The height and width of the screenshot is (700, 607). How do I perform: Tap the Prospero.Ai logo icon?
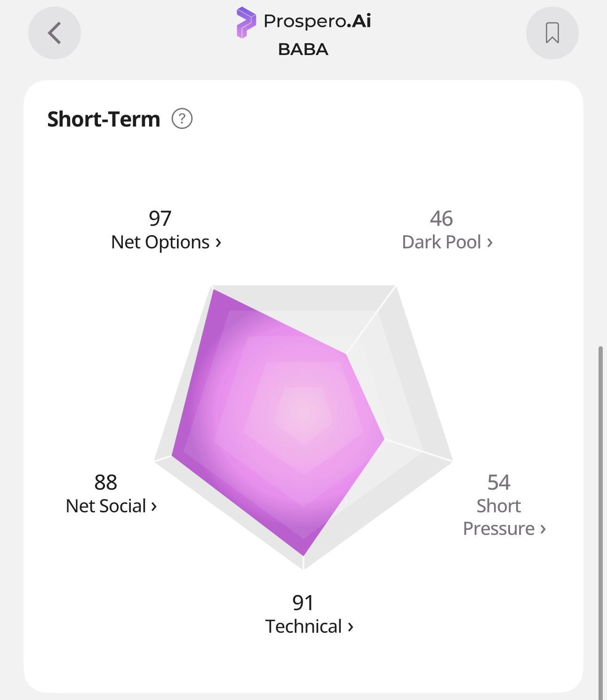click(x=246, y=23)
